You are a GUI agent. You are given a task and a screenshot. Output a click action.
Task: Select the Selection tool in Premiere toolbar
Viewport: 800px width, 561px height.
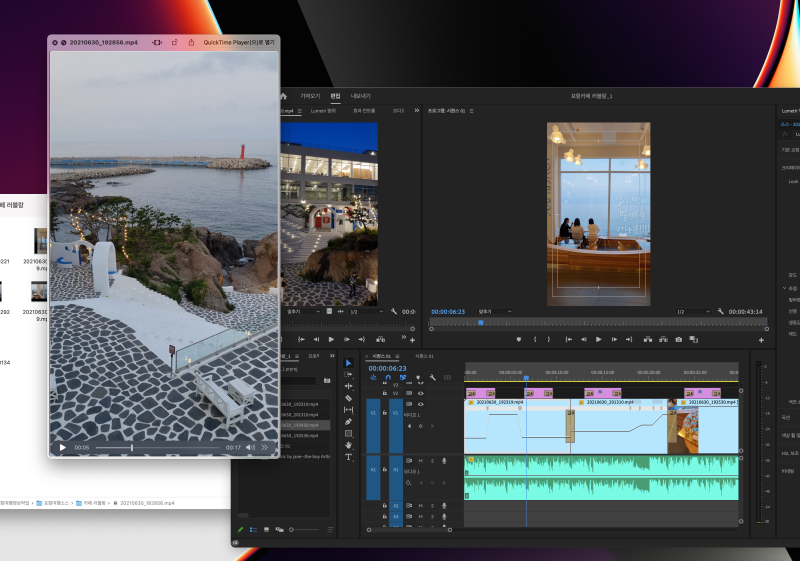[x=349, y=363]
